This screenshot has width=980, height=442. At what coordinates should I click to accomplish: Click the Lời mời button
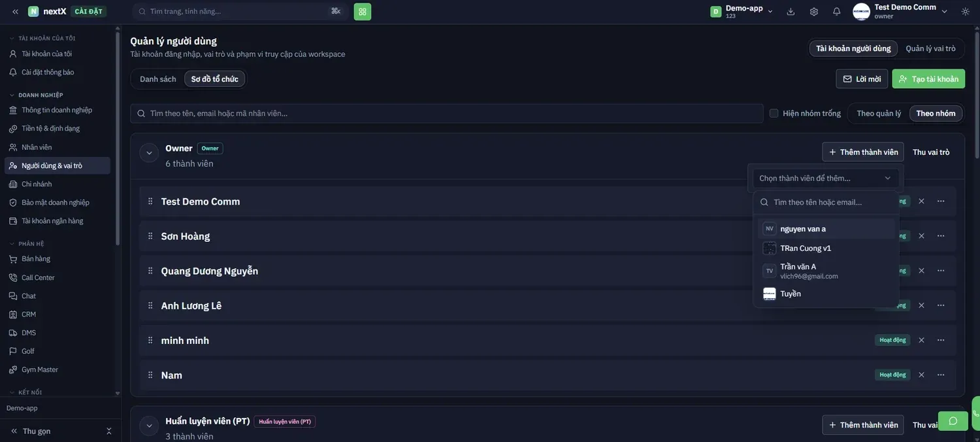(x=862, y=79)
